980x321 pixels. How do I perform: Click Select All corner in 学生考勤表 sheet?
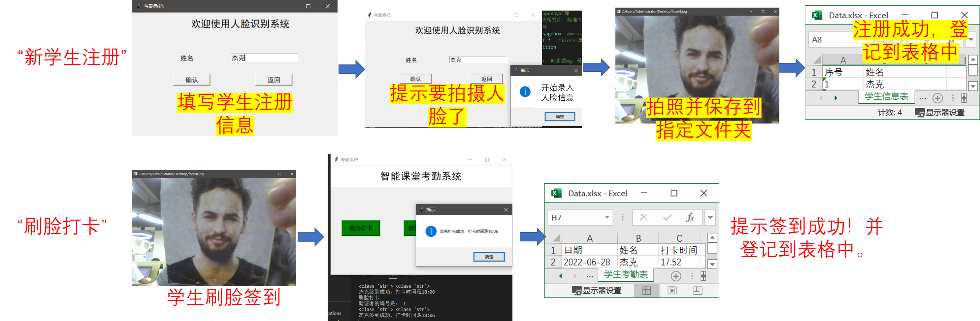coord(556,238)
